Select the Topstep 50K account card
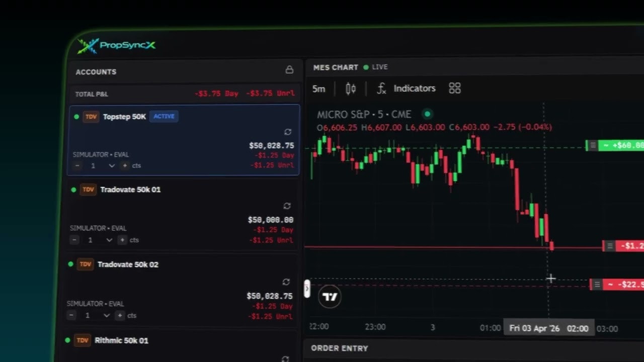 click(x=184, y=140)
